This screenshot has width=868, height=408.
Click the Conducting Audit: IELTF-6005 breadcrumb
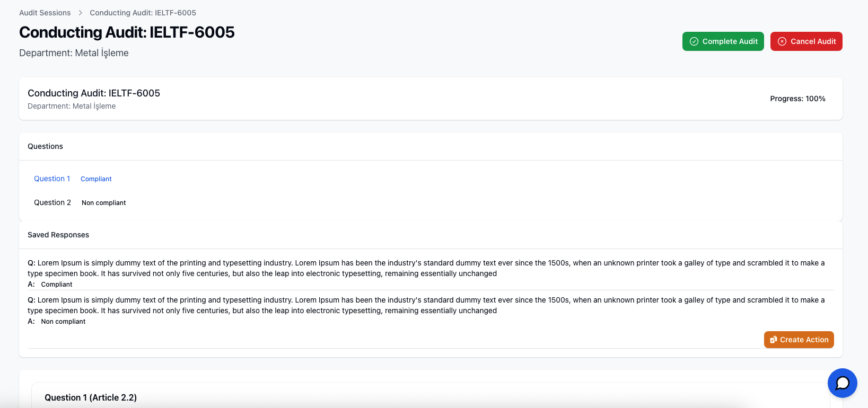point(143,13)
